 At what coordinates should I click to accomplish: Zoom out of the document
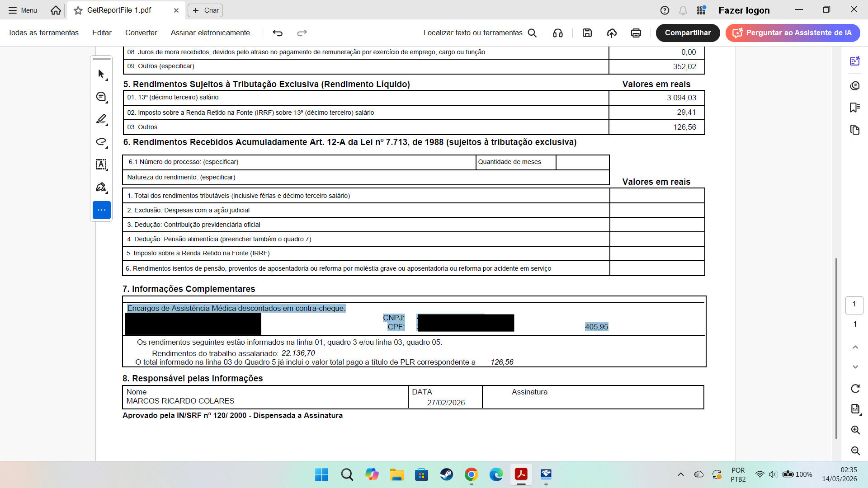coord(855,450)
